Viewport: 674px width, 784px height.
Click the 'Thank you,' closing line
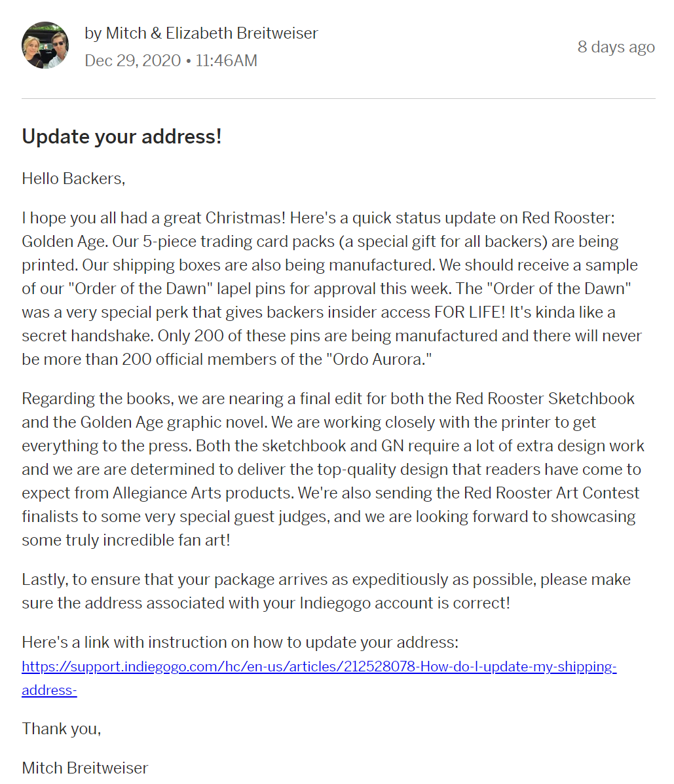61,729
